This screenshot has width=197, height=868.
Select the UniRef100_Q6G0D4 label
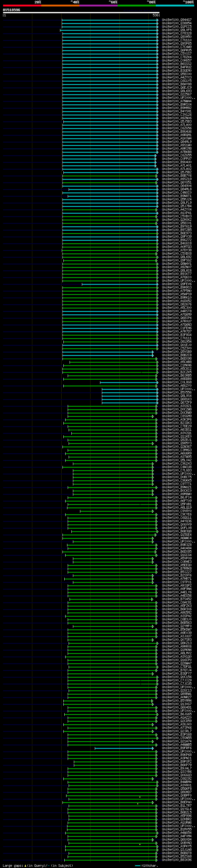(x=177, y=840)
